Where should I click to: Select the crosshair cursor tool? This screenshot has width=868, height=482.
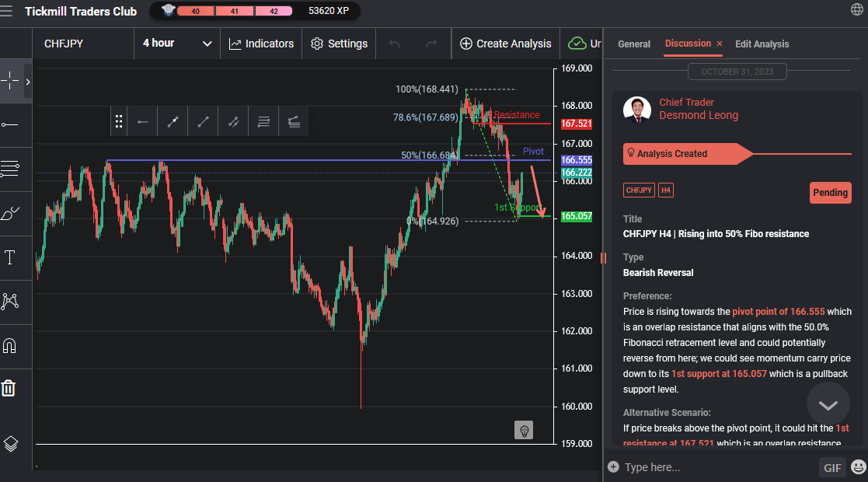coord(10,81)
